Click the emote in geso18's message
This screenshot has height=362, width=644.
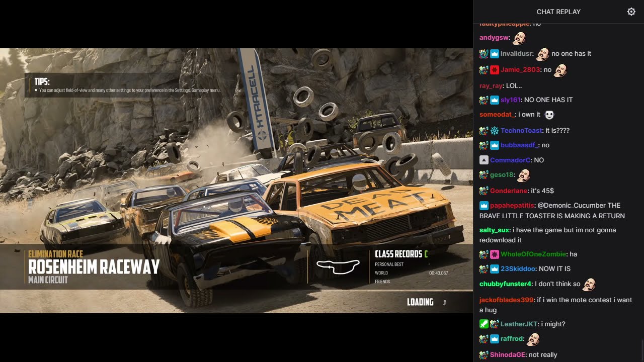(x=524, y=175)
